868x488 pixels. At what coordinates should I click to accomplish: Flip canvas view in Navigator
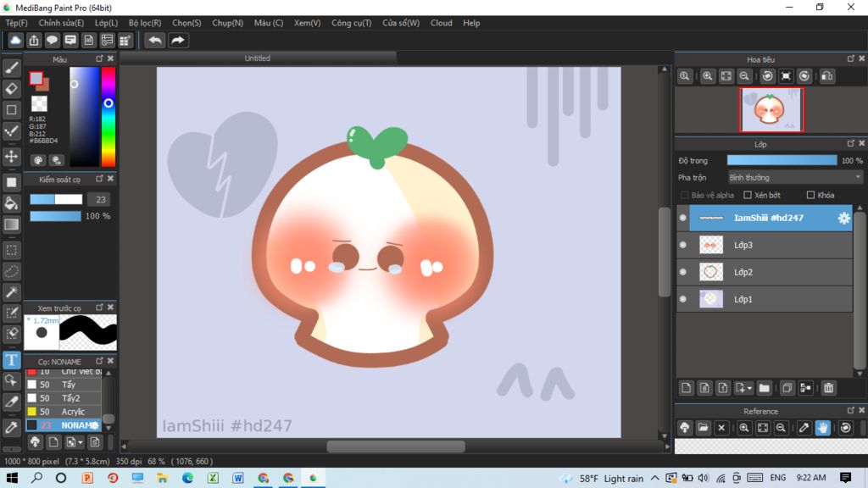point(827,76)
